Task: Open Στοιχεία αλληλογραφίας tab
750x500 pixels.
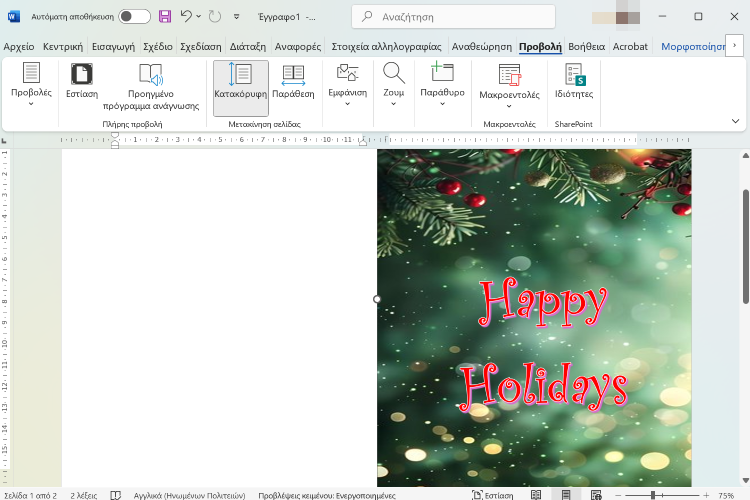Action: click(386, 46)
